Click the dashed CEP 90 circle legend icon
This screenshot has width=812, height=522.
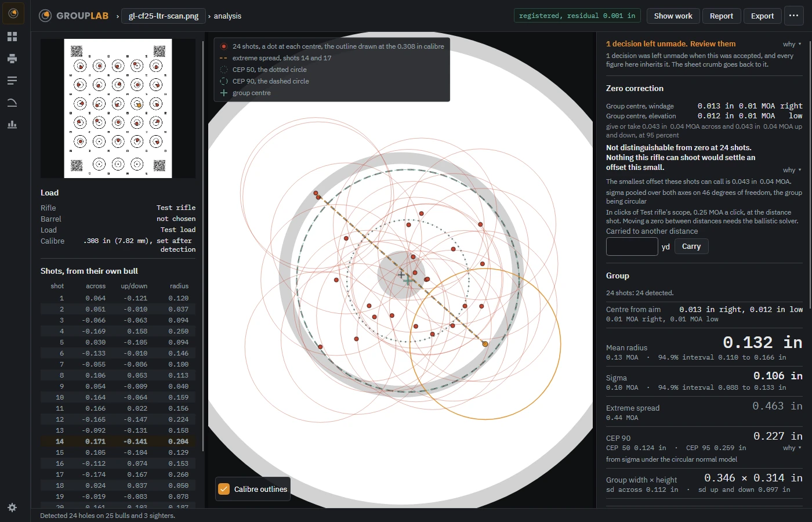[224, 81]
